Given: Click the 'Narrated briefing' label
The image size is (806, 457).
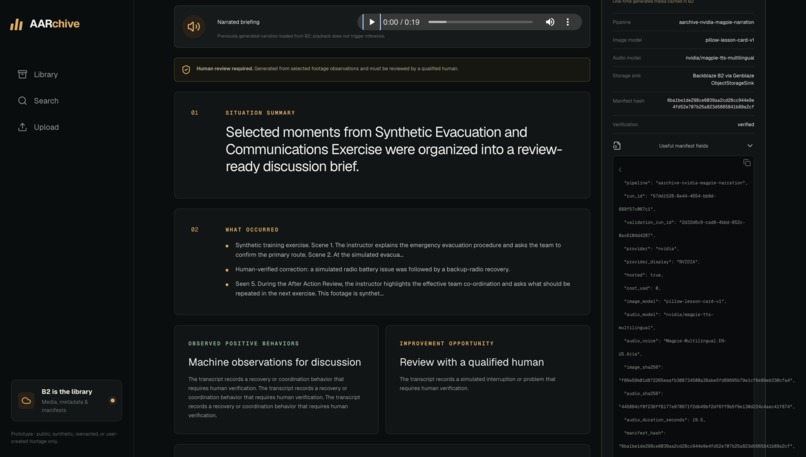Looking at the screenshot, I should [239, 22].
